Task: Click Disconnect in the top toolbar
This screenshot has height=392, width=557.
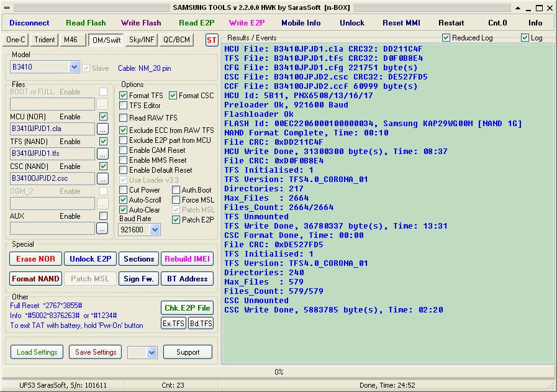Action: tap(29, 23)
